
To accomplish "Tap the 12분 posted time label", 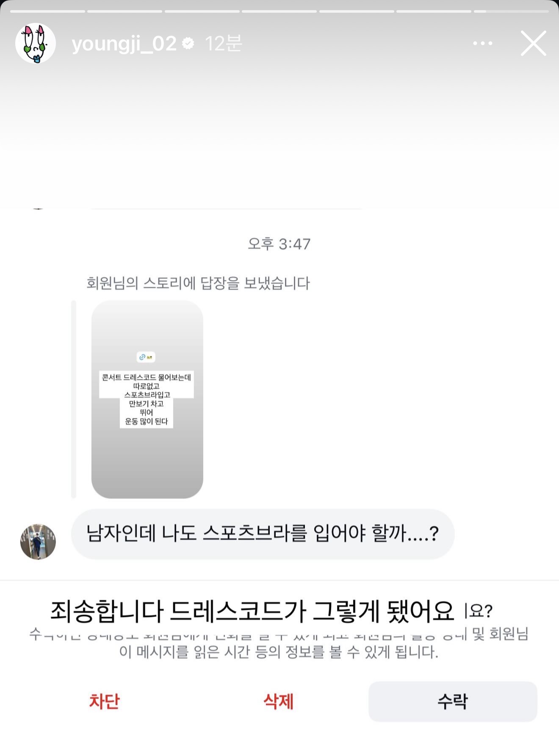I will tap(224, 43).
